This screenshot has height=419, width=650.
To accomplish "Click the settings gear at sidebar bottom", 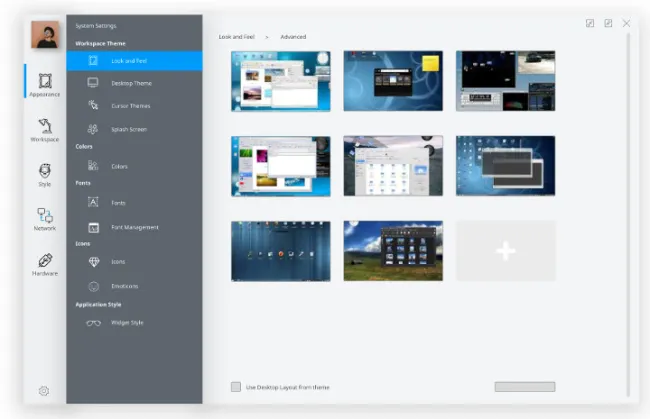I will (44, 391).
